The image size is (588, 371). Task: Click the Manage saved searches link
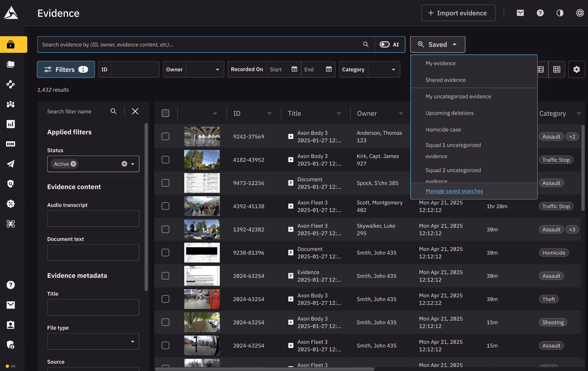click(x=454, y=191)
